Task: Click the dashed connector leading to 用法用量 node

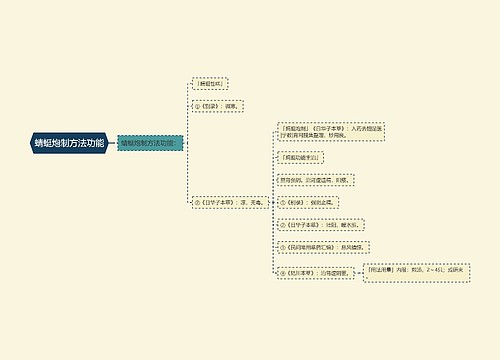Action: [359, 273]
